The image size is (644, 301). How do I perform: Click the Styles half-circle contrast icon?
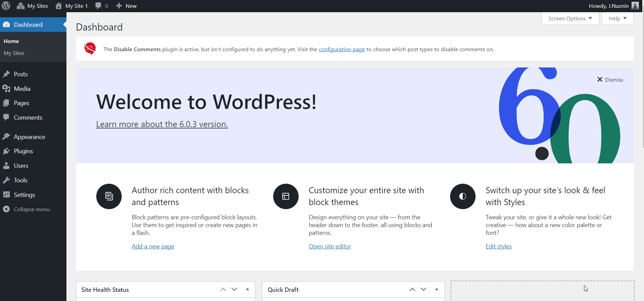[x=463, y=196]
